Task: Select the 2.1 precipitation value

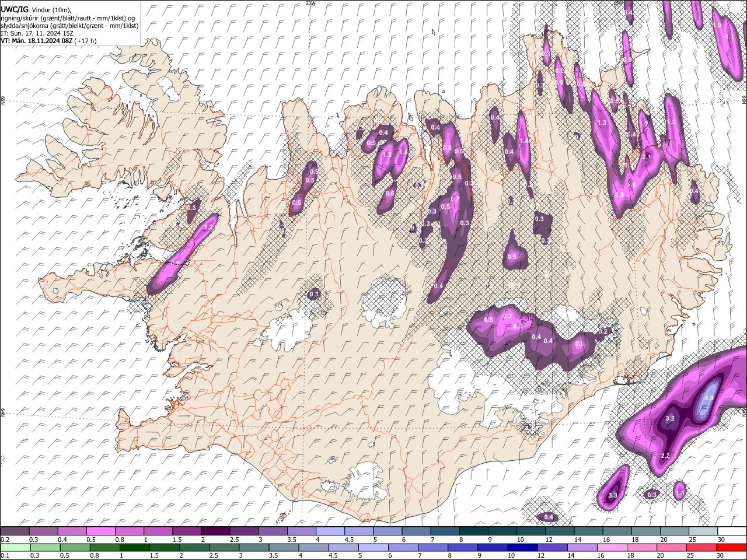Action: (646, 157)
